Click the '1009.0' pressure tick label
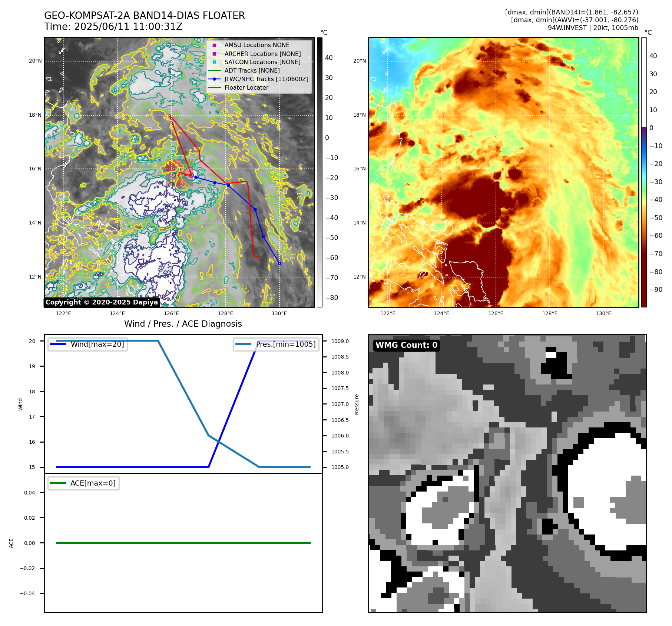 click(340, 341)
